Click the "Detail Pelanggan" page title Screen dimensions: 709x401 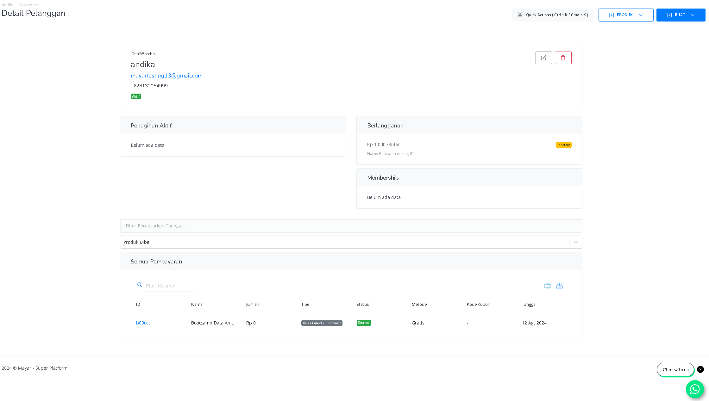coord(33,13)
